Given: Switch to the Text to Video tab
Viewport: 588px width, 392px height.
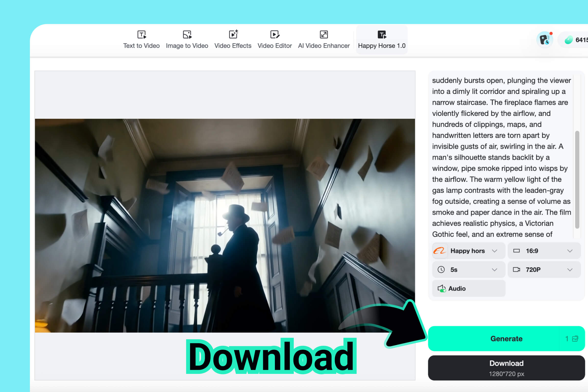Looking at the screenshot, I should tap(142, 46).
